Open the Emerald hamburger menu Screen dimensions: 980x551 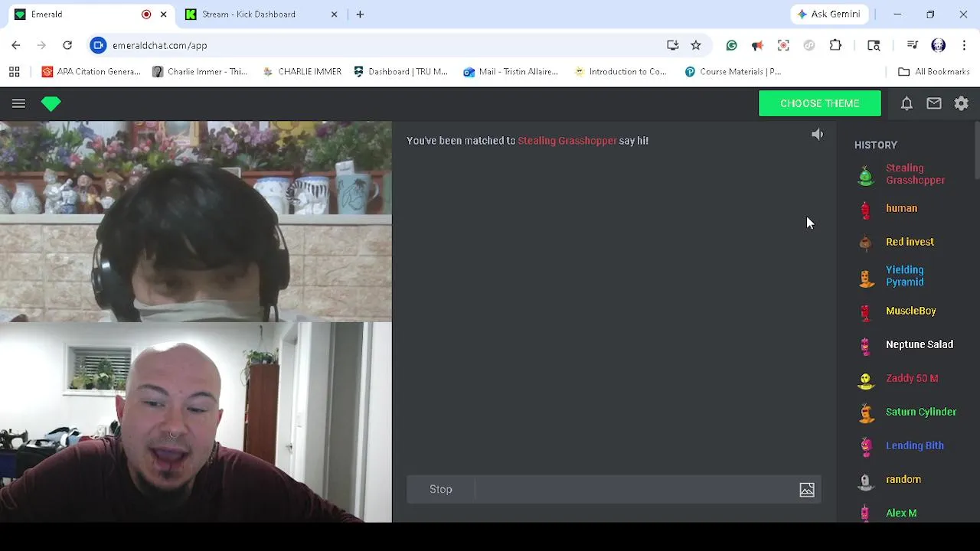pyautogui.click(x=18, y=103)
